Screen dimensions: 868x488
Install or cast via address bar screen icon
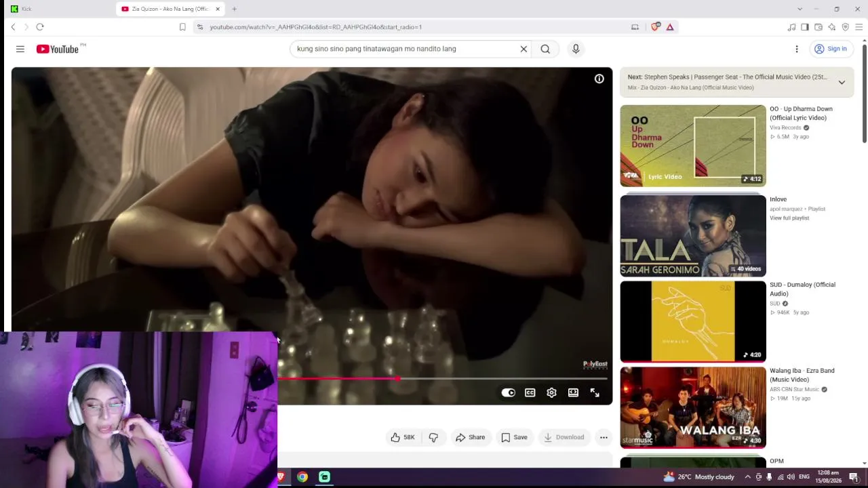pyautogui.click(x=635, y=27)
